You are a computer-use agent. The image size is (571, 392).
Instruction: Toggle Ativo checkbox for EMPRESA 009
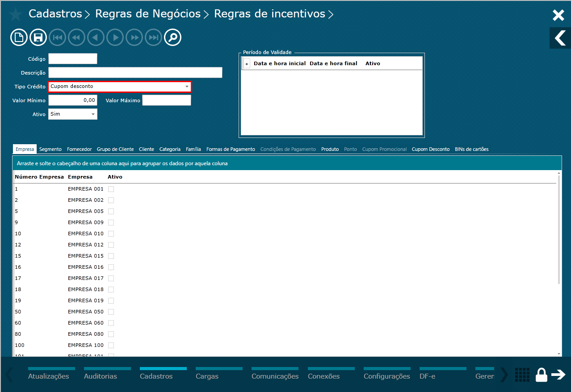click(111, 222)
